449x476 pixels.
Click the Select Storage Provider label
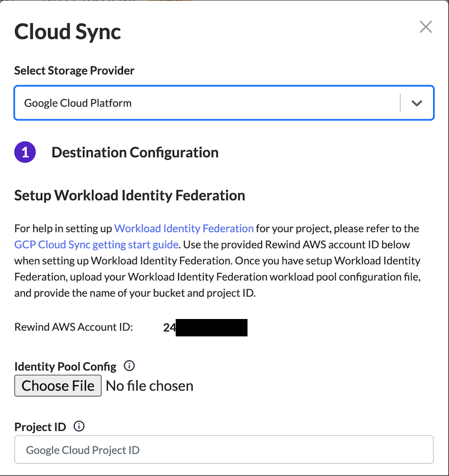[74, 71]
